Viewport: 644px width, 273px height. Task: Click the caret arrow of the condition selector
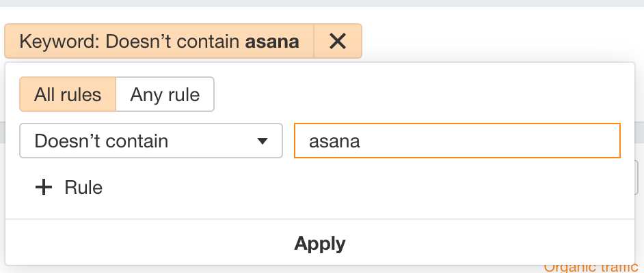coord(262,141)
